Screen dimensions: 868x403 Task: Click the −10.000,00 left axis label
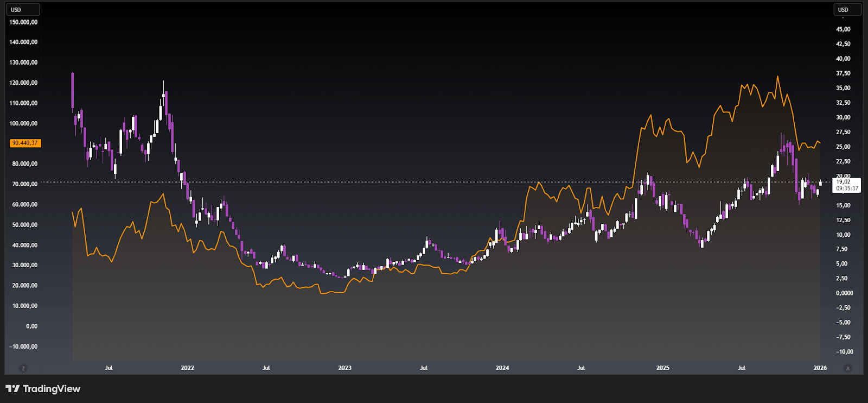tap(23, 347)
